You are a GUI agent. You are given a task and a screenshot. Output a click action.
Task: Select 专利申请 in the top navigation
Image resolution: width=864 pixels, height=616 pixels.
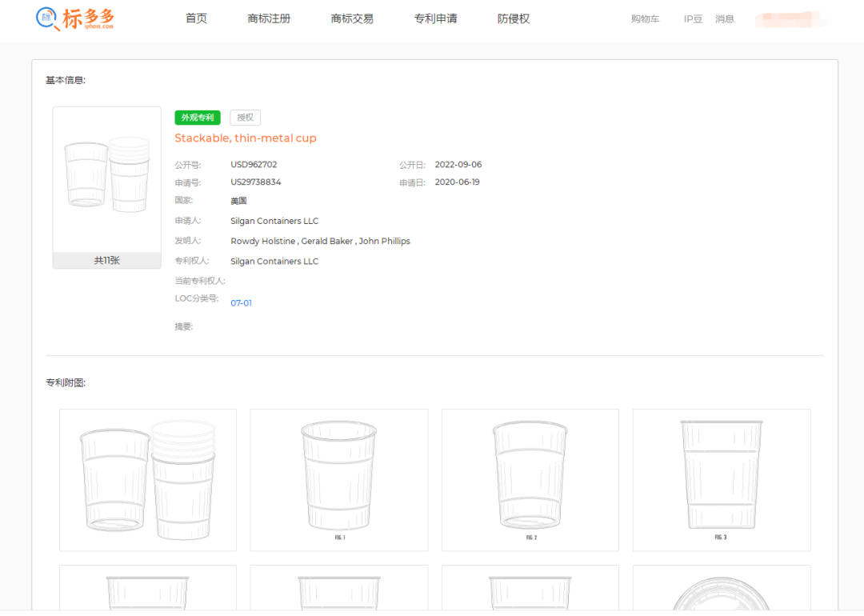(436, 18)
